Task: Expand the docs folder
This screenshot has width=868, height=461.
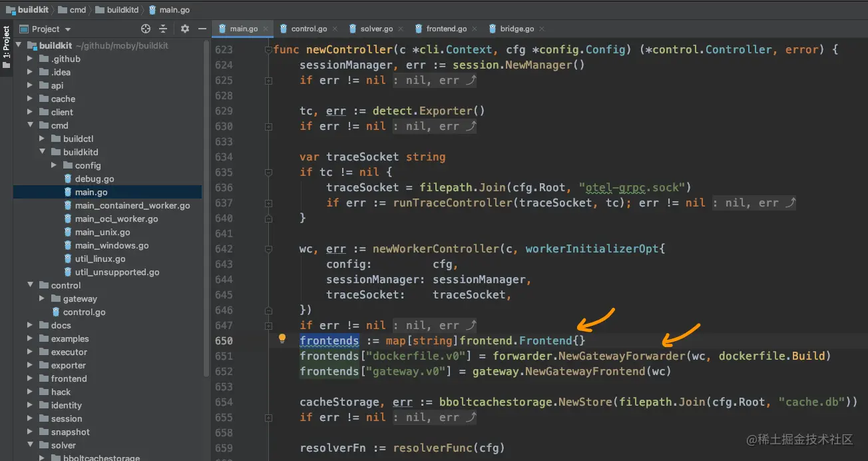Action: pos(31,325)
